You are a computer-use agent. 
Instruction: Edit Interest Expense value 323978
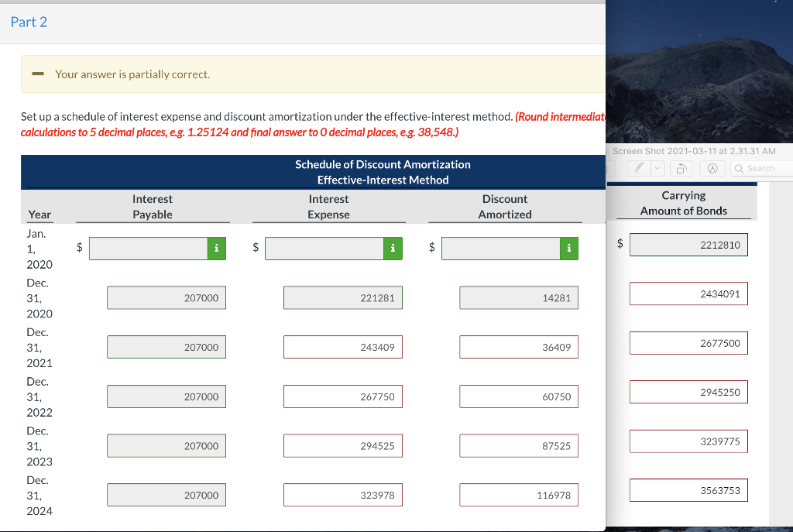(x=343, y=495)
